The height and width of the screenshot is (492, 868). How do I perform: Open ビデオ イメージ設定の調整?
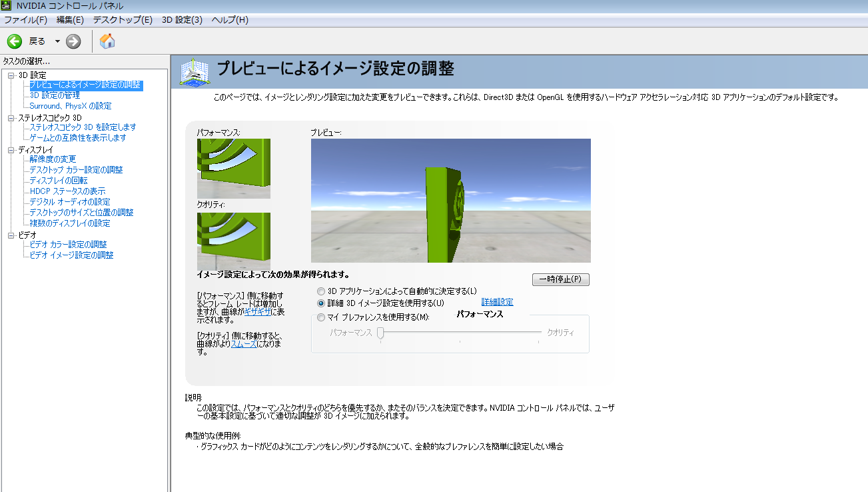coord(71,255)
